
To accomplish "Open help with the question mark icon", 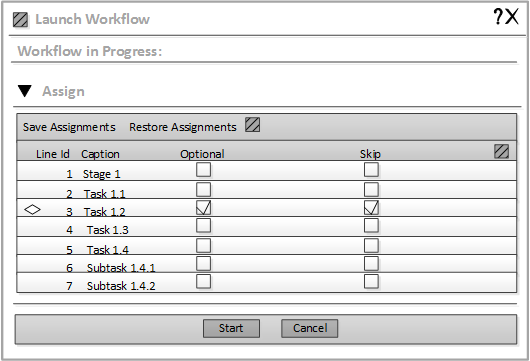I will [498, 17].
